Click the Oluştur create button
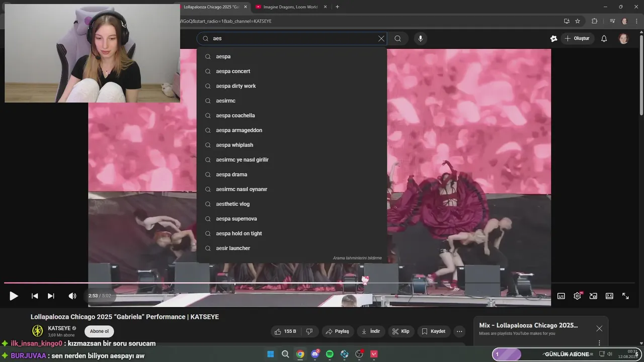This screenshot has width=644, height=362. [577, 39]
